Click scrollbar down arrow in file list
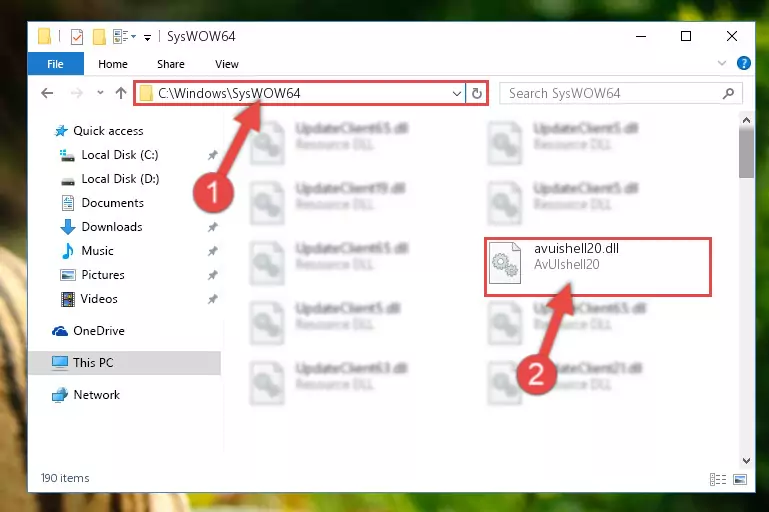Screen dimensions: 769x512 [x=746, y=461]
